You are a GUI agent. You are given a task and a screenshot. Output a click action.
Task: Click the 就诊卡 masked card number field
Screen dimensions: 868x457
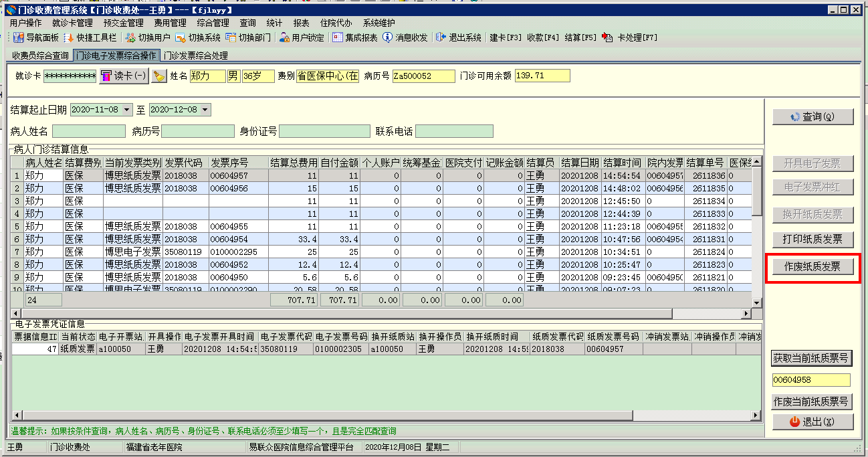70,76
